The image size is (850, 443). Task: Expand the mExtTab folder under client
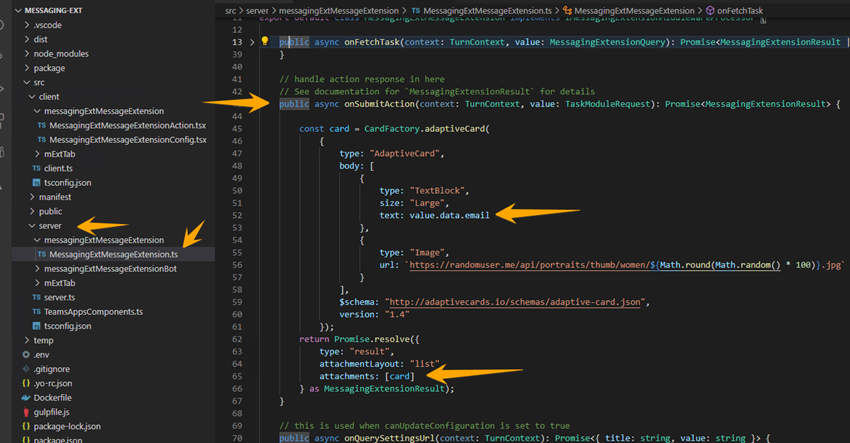(x=37, y=154)
